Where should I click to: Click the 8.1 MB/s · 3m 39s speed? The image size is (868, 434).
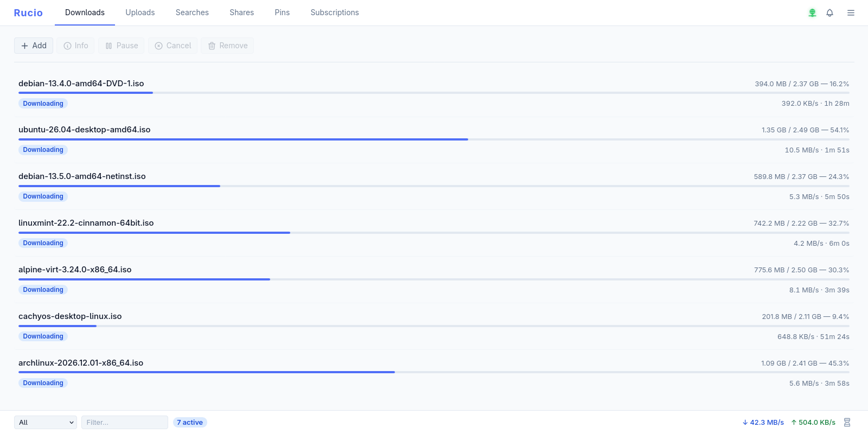[819, 290]
